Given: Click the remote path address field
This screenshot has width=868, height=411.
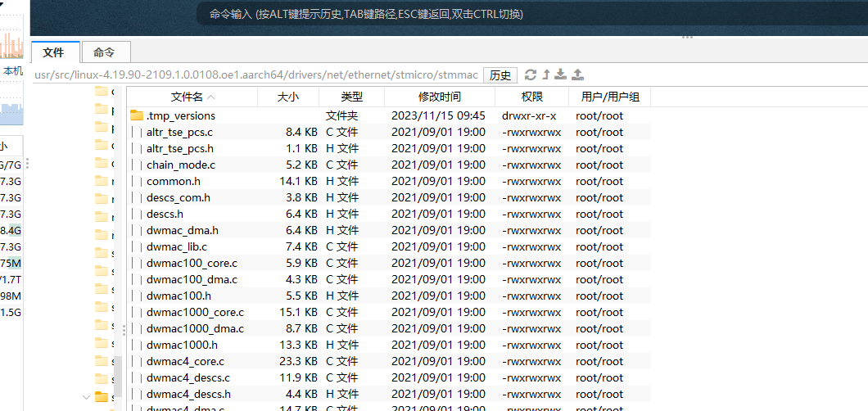Looking at the screenshot, I should pyautogui.click(x=256, y=75).
